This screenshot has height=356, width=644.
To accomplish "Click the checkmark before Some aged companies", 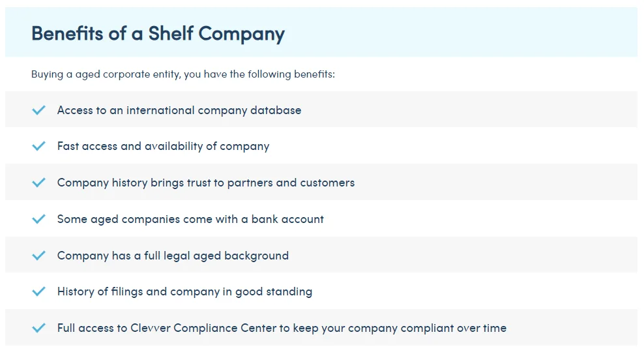I will 38,219.
